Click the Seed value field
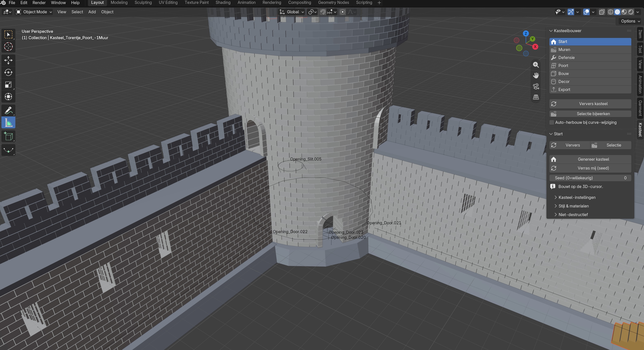The width and height of the screenshot is (644, 350). pyautogui.click(x=590, y=178)
